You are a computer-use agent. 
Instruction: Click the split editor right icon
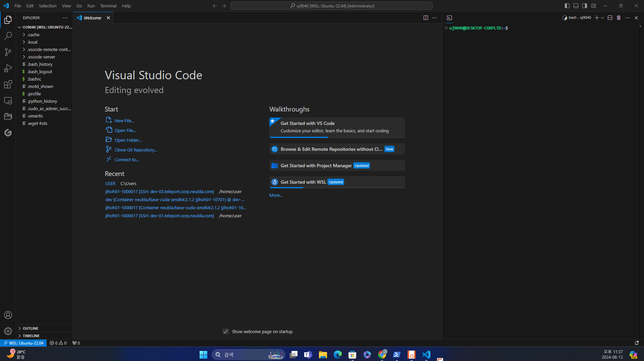(426, 18)
